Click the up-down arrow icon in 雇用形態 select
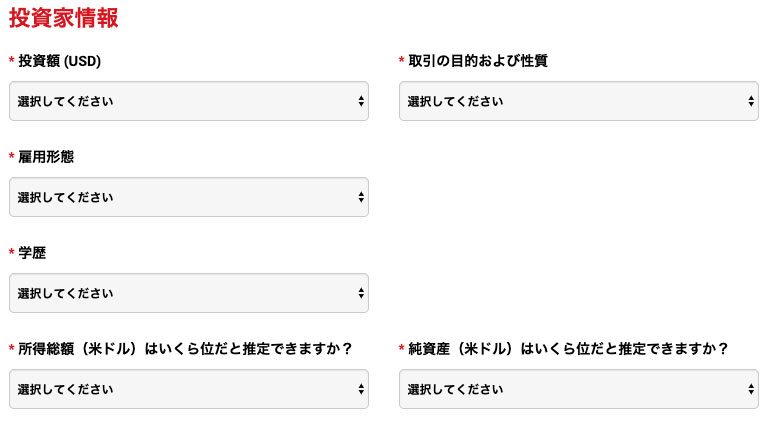This screenshot has width=774, height=421. (x=361, y=197)
